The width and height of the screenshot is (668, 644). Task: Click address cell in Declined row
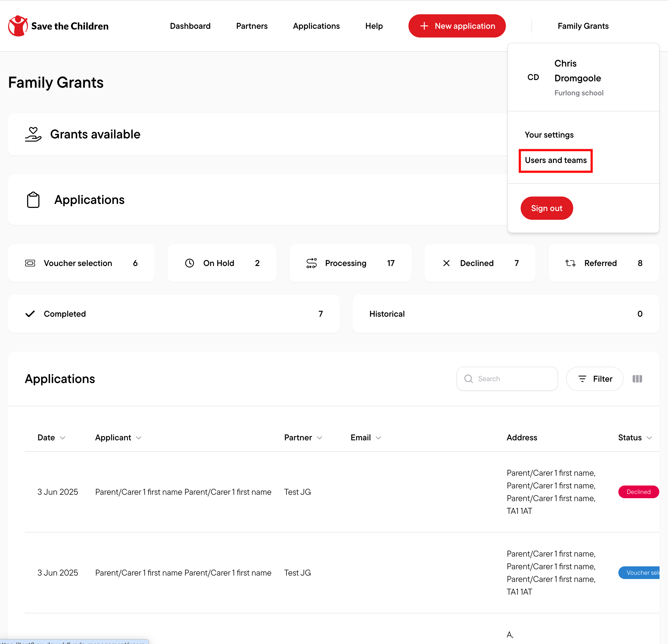click(551, 492)
